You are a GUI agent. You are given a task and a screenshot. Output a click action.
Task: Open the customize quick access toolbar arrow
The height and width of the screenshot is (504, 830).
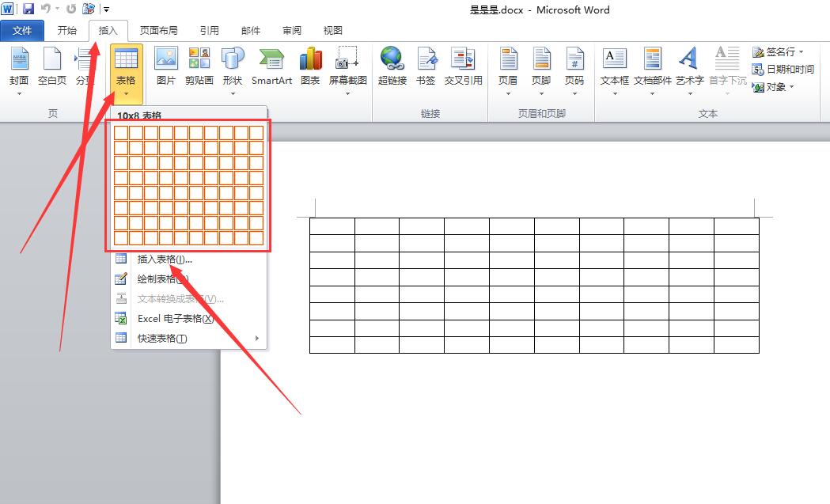click(106, 9)
